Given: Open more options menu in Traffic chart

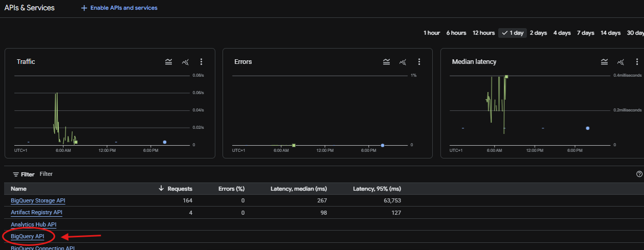Looking at the screenshot, I should [x=202, y=62].
